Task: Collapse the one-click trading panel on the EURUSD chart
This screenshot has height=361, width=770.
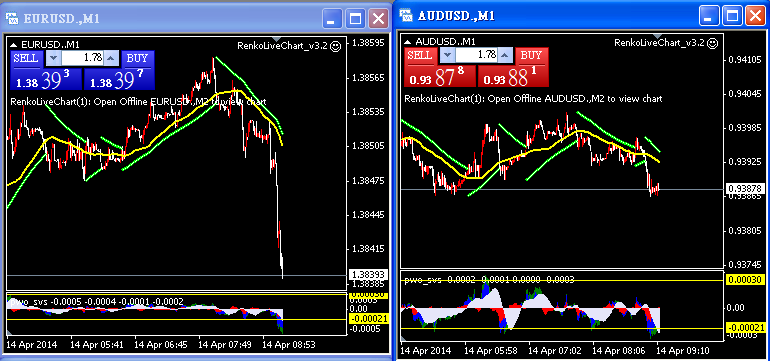Action: coord(14,45)
